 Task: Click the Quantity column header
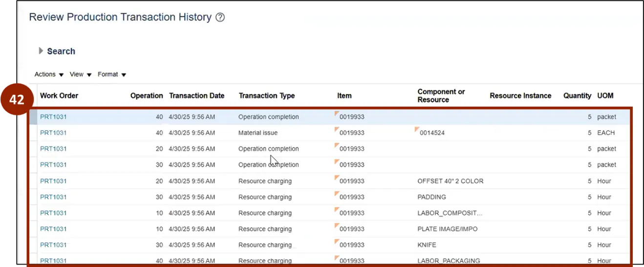[577, 96]
